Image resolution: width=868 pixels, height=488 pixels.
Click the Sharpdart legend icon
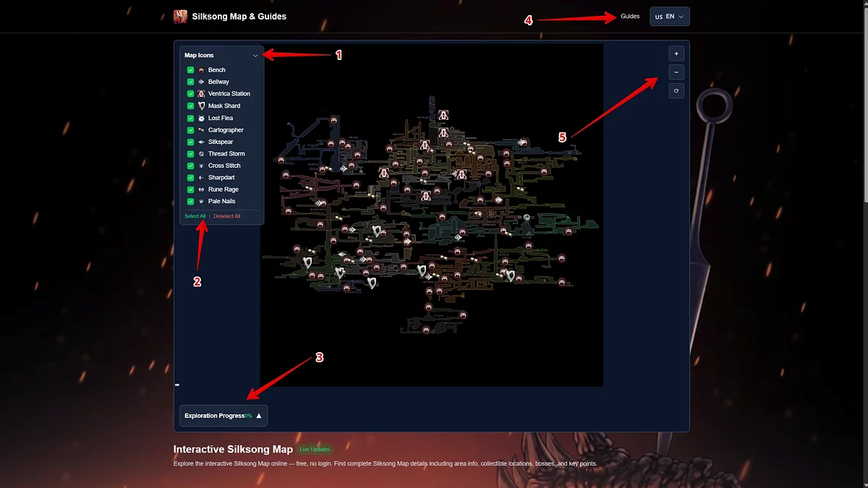click(201, 178)
